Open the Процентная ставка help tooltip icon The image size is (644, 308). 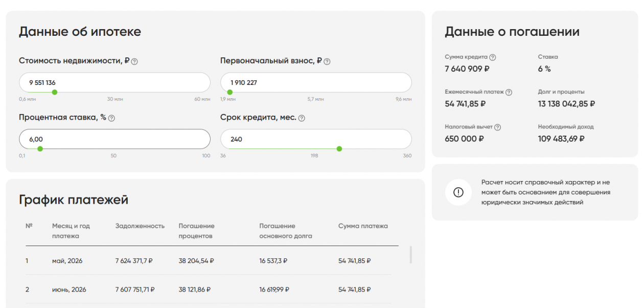coord(111,118)
